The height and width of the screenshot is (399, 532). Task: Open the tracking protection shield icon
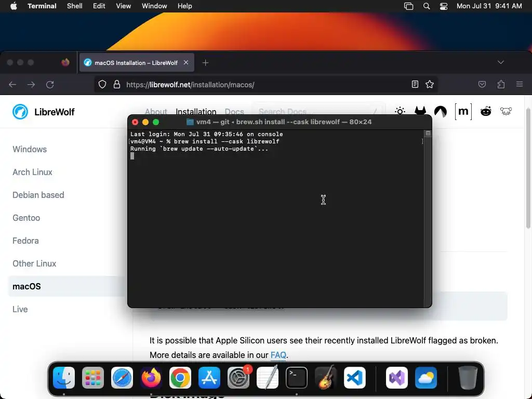point(102,85)
